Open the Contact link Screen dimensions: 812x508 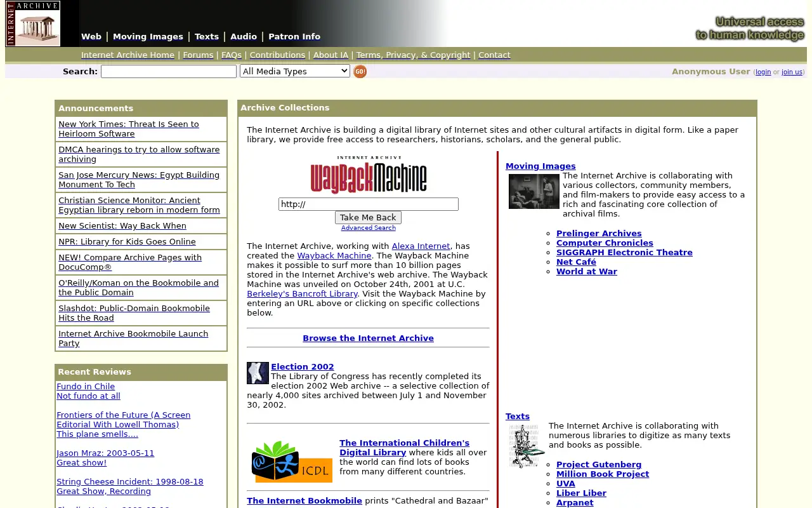[x=494, y=55]
